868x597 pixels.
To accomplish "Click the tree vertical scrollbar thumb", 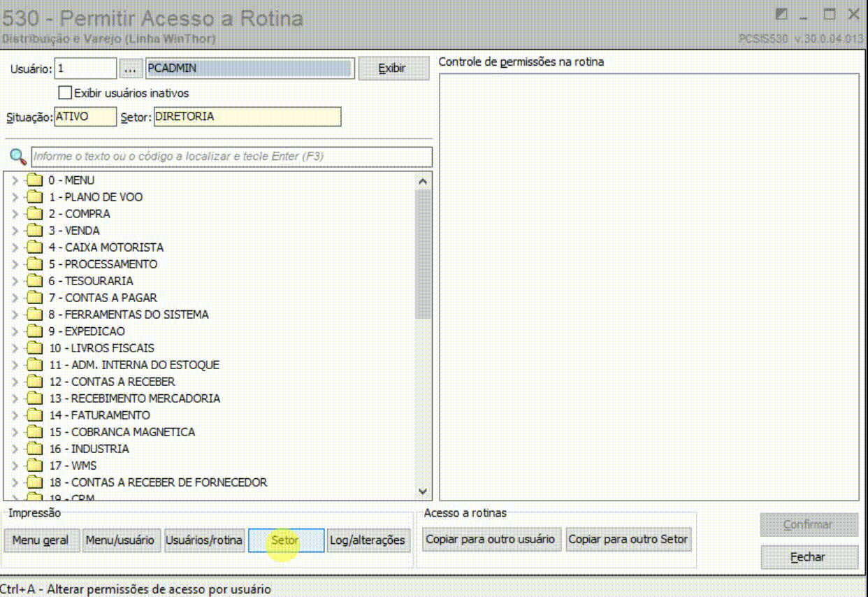I will 423,254.
